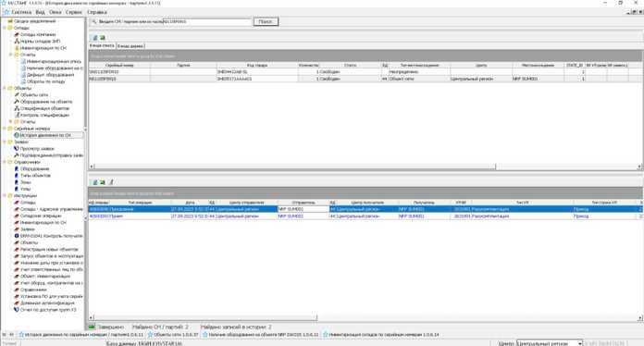Click pencil icon in lower history toolbar
This screenshot has width=644, height=346.
pyautogui.click(x=110, y=182)
